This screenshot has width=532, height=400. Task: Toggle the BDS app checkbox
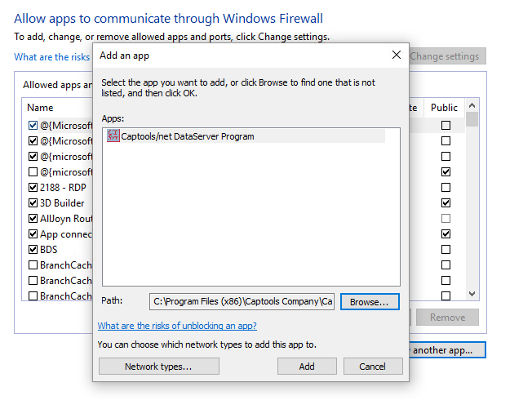[33, 250]
